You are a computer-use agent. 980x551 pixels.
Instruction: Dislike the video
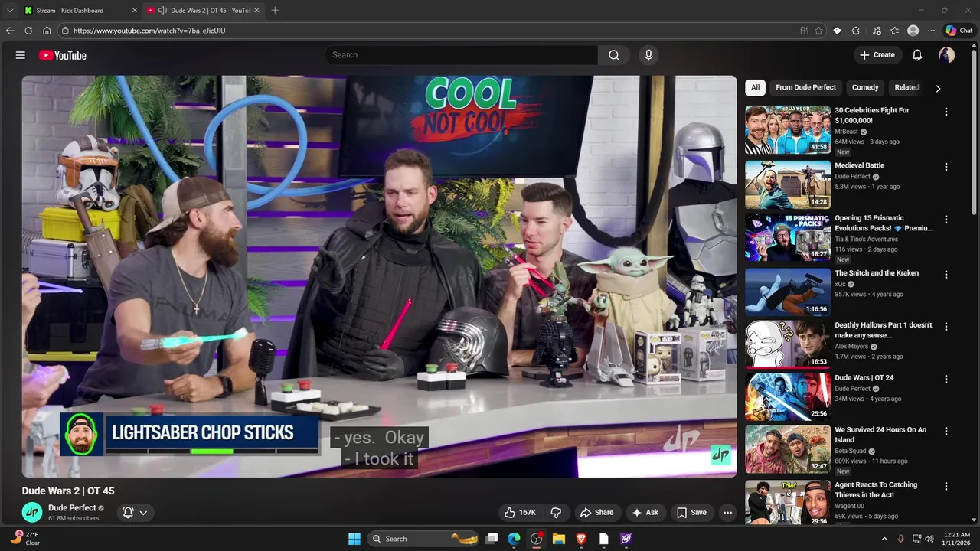click(x=557, y=513)
